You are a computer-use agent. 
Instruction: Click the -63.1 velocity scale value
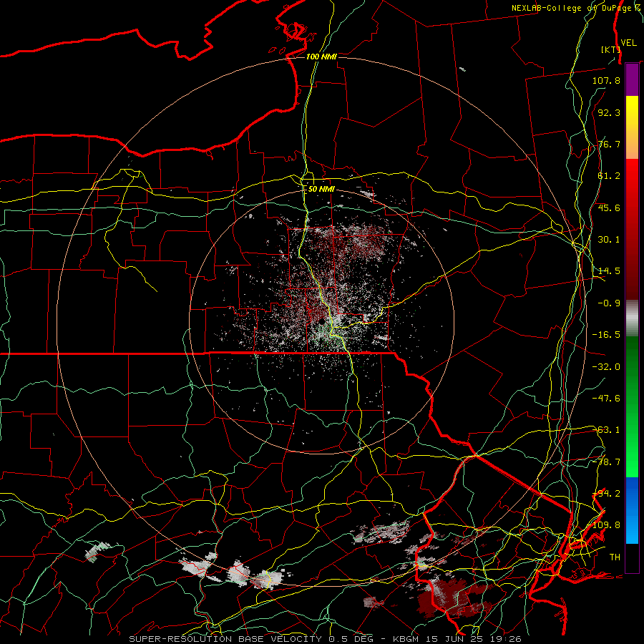(x=606, y=430)
